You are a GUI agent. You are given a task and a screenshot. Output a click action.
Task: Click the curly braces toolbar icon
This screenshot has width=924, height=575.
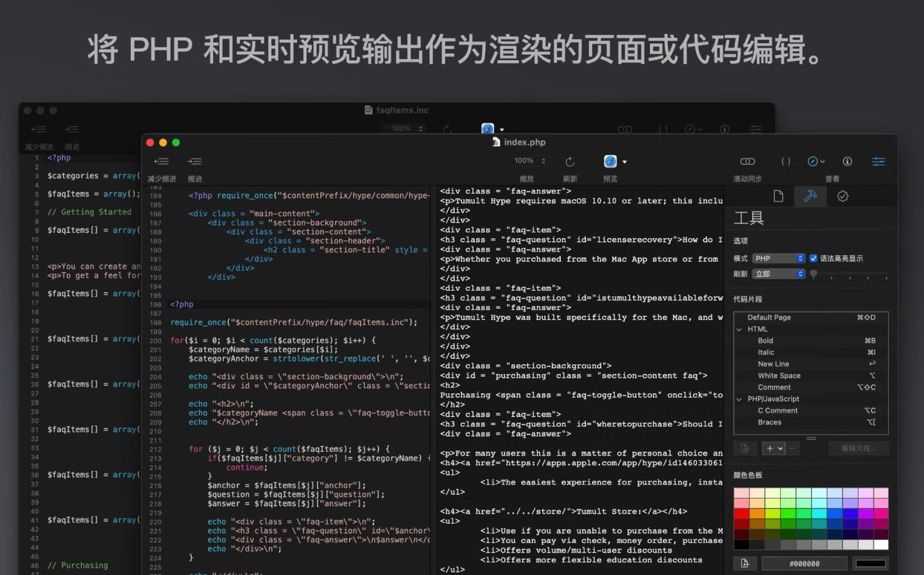coord(785,162)
